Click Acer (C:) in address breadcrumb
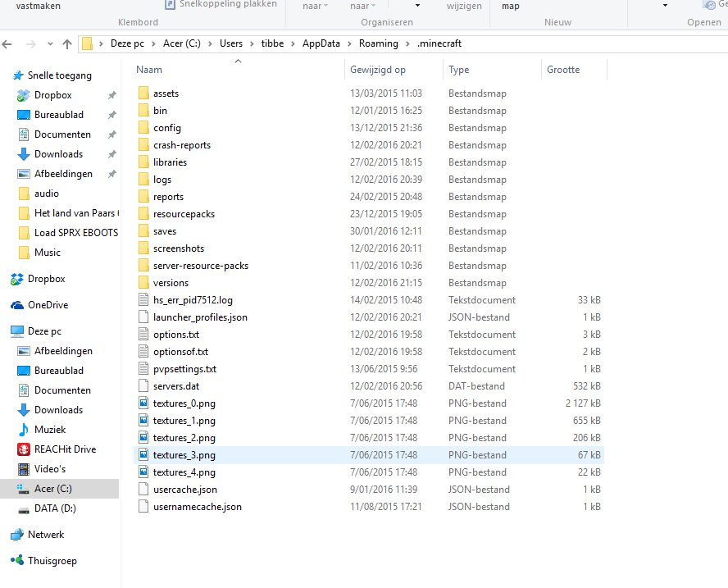 coord(181,43)
